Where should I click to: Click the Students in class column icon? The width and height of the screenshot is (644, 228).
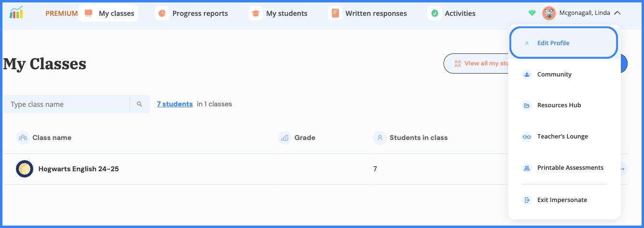click(380, 138)
